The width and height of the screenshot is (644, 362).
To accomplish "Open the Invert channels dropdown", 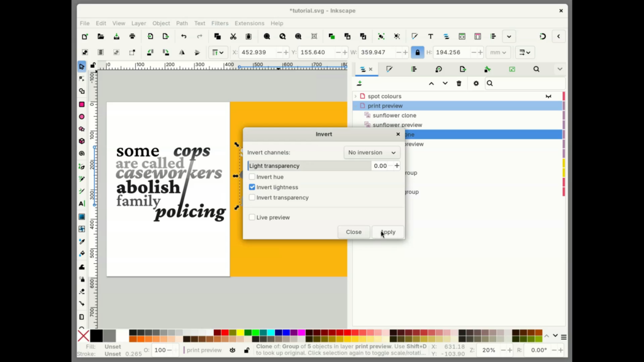I will coord(372,153).
